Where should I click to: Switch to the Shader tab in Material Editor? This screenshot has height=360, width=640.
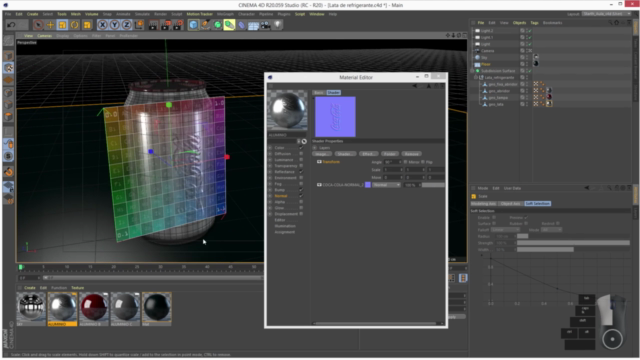(x=333, y=93)
